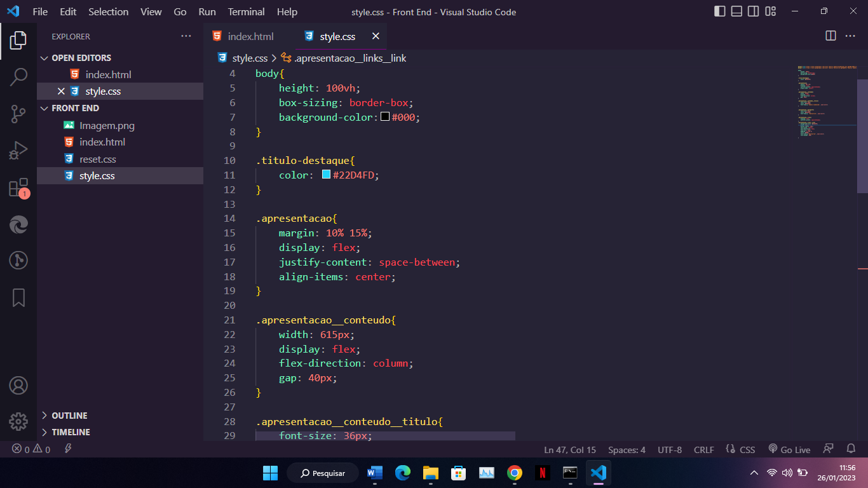Open the Accounts menu icon
The height and width of the screenshot is (488, 868).
pos(18,385)
